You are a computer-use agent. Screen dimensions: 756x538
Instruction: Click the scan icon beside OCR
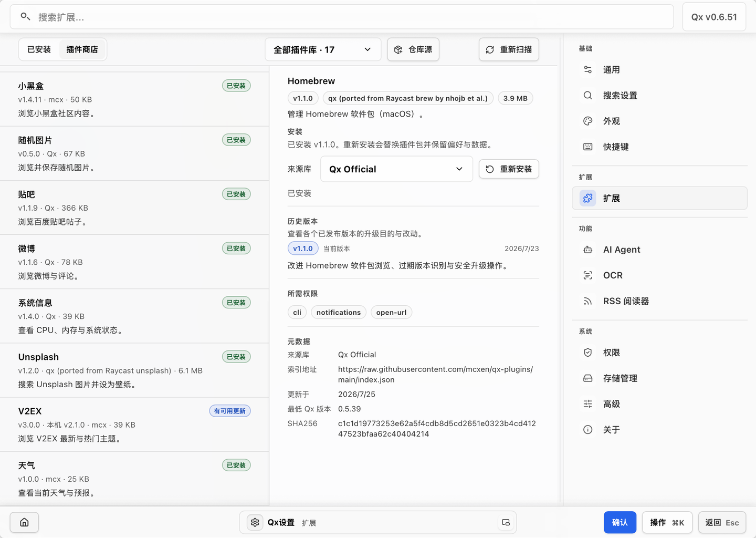coord(588,275)
